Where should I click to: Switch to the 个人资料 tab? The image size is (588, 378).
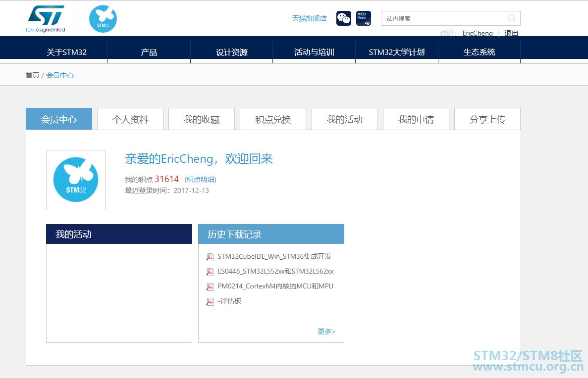tap(130, 119)
